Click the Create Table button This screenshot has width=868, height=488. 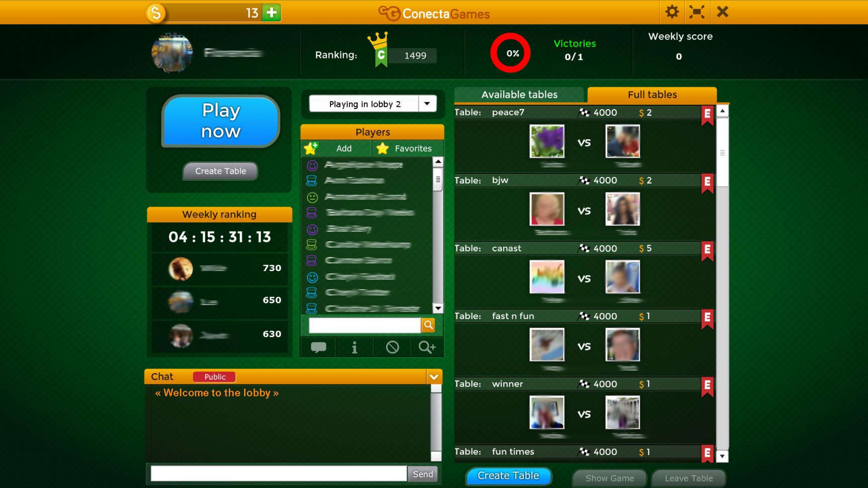click(509, 475)
